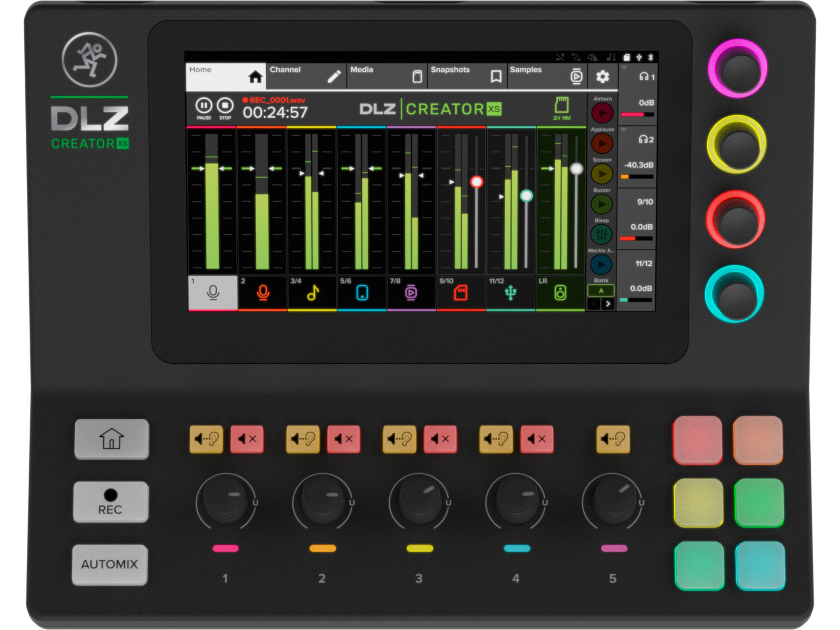Tap the Bluetooth status icon

651,58
